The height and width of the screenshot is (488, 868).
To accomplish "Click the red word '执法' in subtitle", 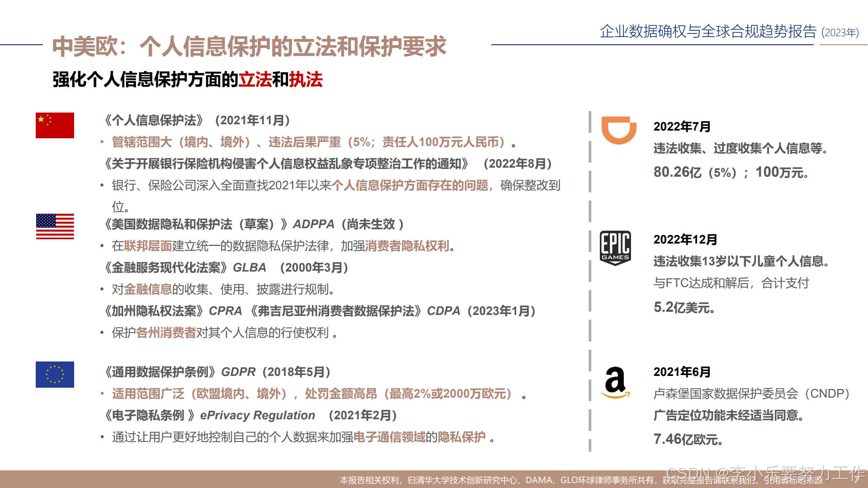I will (x=306, y=80).
